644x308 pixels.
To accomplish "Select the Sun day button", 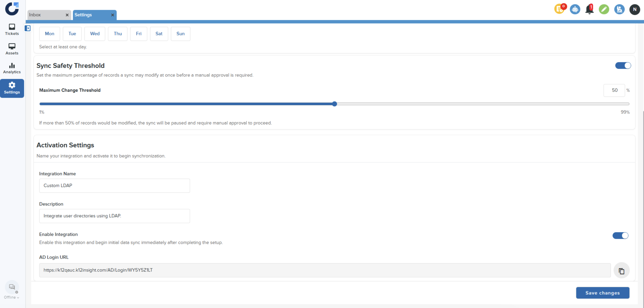I will click(180, 34).
